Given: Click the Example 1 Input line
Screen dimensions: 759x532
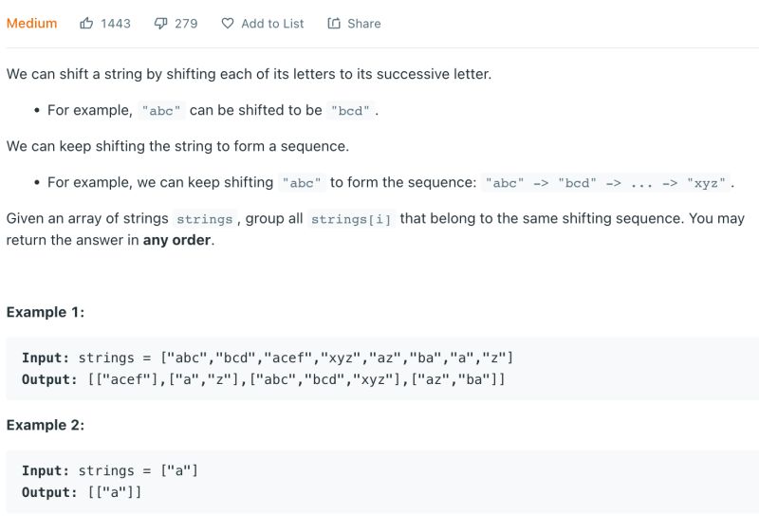Looking at the screenshot, I should [268, 358].
